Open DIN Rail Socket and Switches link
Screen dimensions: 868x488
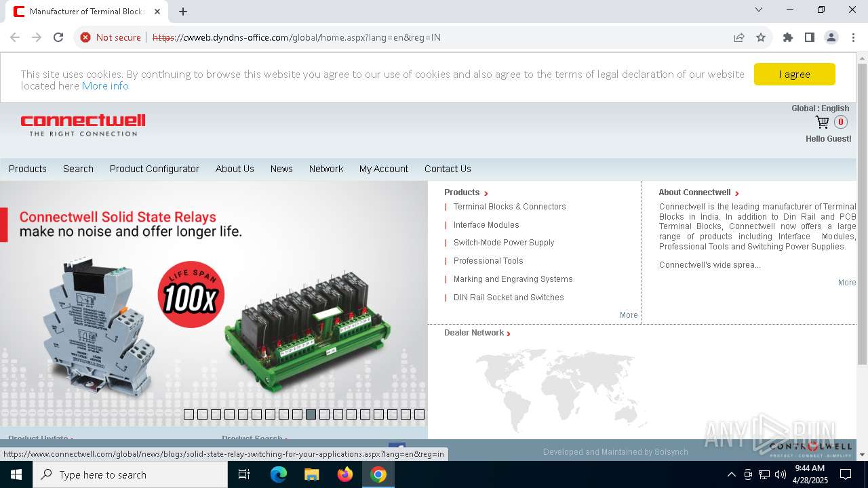point(509,298)
